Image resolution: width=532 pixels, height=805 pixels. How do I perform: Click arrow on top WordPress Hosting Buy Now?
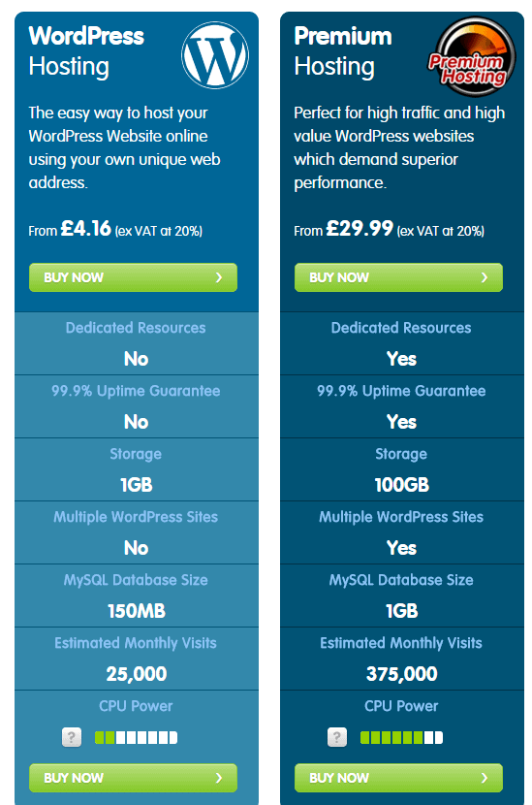[x=219, y=277]
